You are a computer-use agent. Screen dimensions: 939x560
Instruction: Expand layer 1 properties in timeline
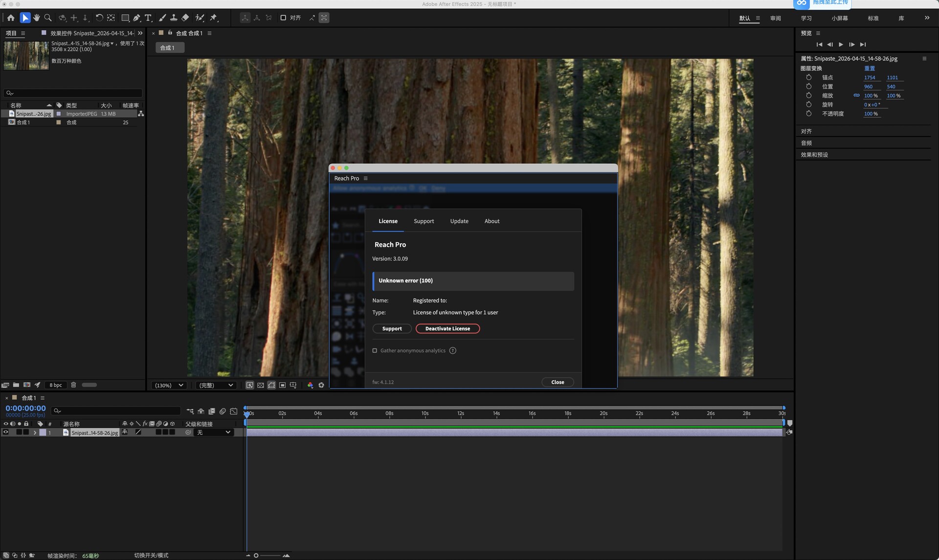[x=35, y=432]
